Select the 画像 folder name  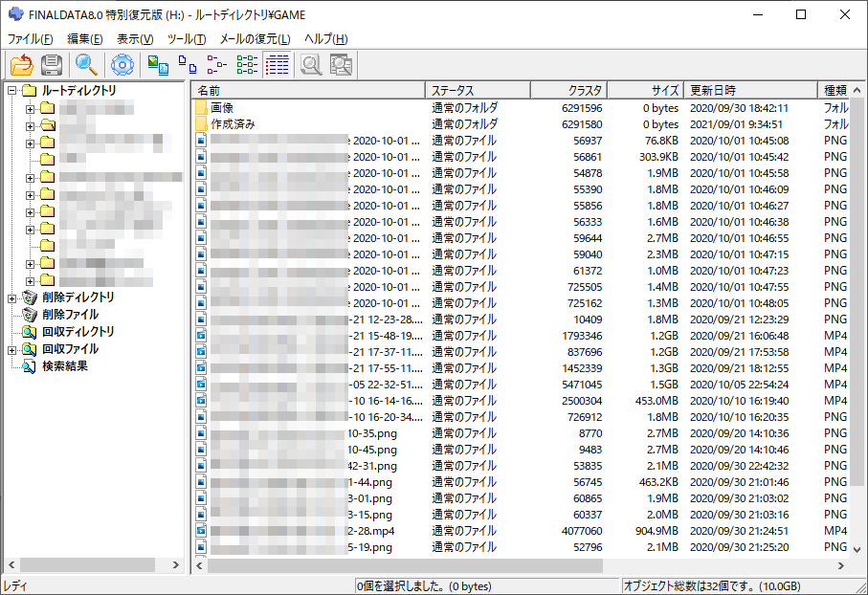pos(222,107)
